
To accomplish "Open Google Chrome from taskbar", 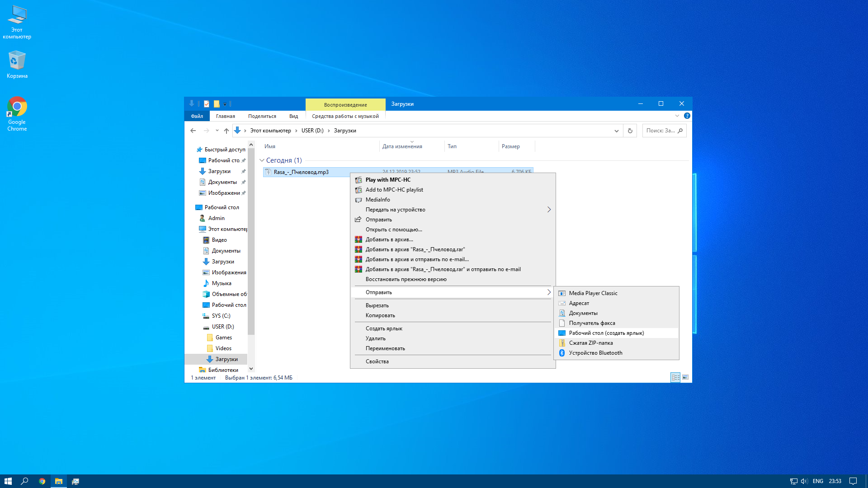I will (42, 481).
